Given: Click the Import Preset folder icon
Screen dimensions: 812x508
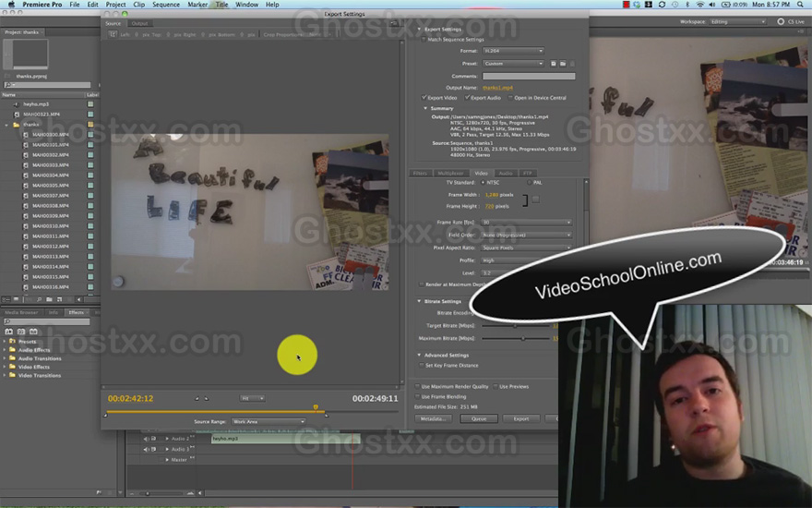Looking at the screenshot, I should (x=562, y=64).
